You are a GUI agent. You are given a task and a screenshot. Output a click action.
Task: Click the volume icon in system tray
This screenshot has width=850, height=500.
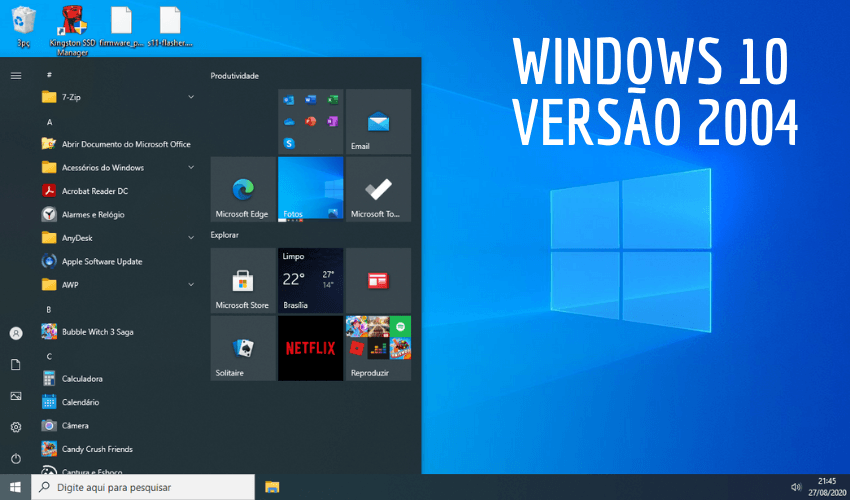point(796,487)
